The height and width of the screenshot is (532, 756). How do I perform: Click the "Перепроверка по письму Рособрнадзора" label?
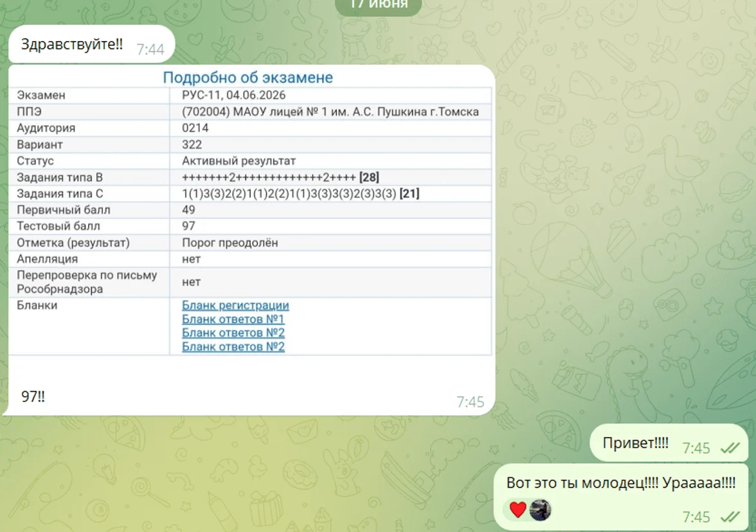(87, 282)
